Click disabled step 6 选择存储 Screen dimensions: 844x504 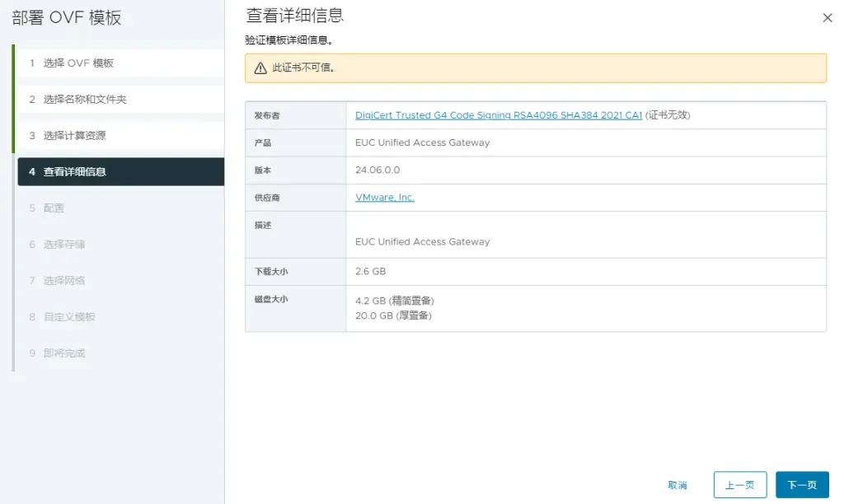pyautogui.click(x=63, y=245)
